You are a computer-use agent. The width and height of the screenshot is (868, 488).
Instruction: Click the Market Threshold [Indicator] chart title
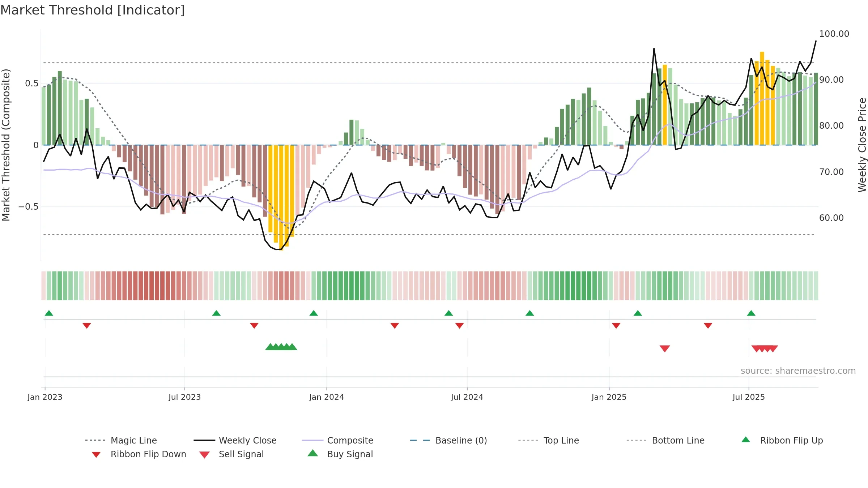point(93,10)
